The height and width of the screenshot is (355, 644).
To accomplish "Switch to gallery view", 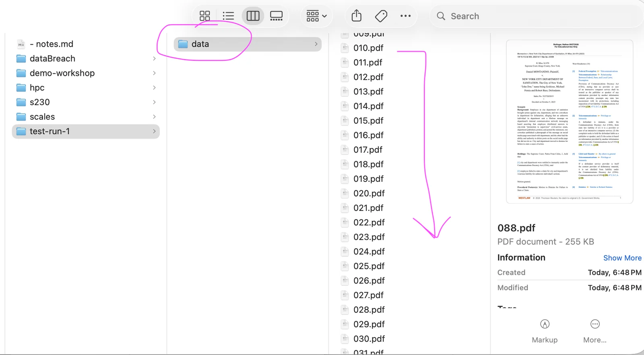I will click(x=276, y=16).
